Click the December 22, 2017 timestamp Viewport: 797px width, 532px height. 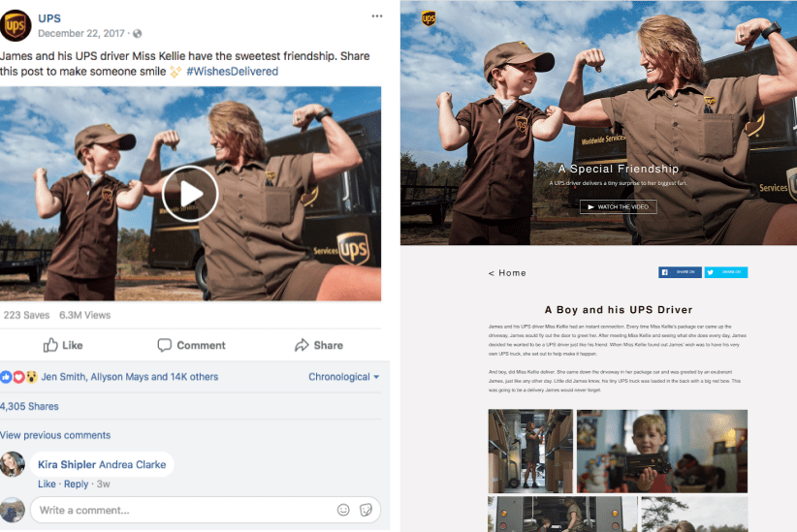81,34
